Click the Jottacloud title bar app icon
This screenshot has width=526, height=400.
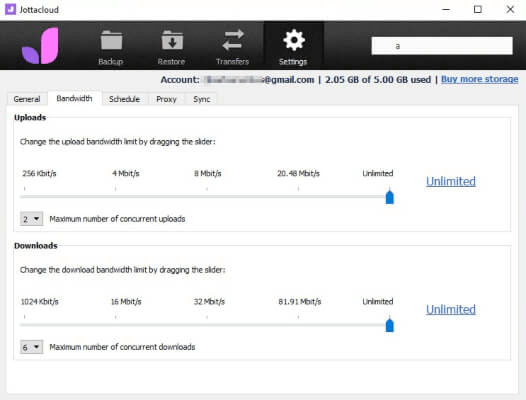[x=10, y=9]
